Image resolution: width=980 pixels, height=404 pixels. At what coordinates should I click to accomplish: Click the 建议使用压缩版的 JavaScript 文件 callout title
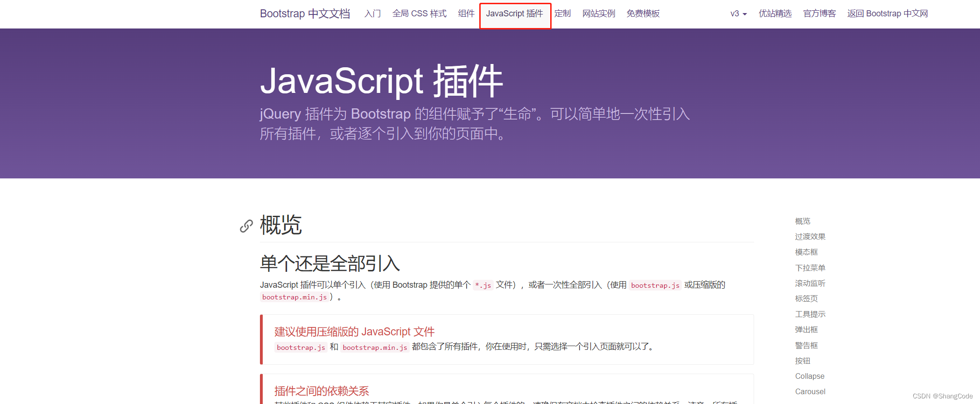355,332
